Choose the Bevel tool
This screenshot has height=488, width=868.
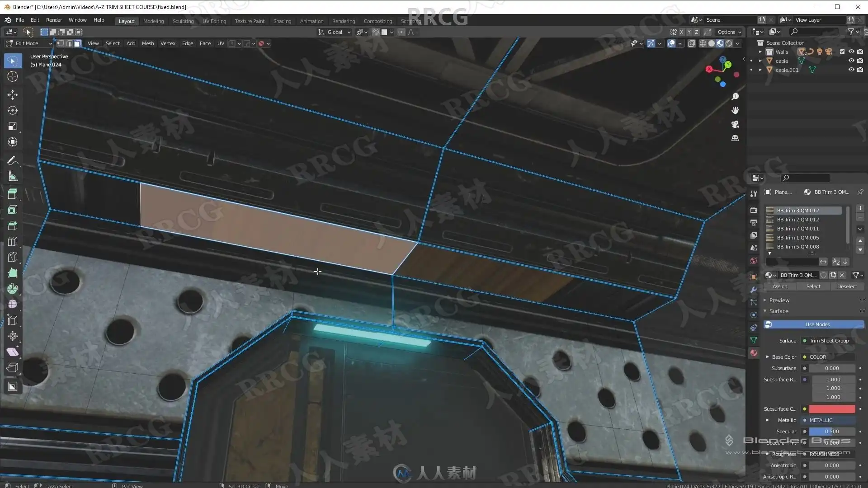13,225
